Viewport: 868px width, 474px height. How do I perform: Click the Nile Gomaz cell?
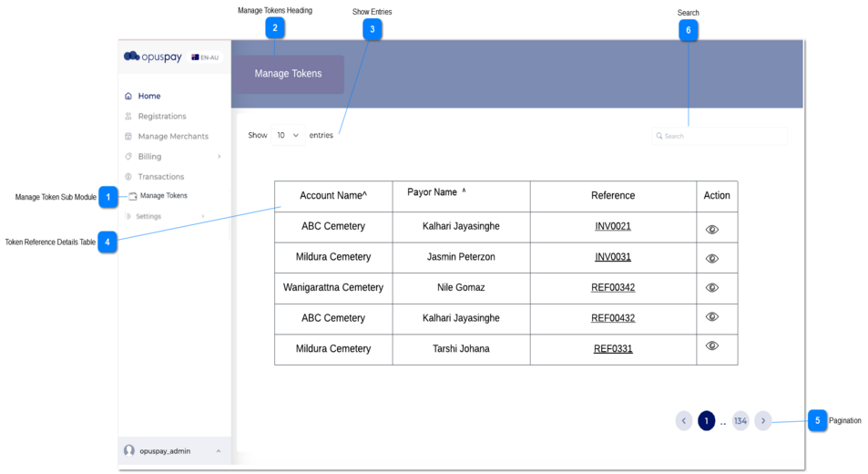point(461,287)
